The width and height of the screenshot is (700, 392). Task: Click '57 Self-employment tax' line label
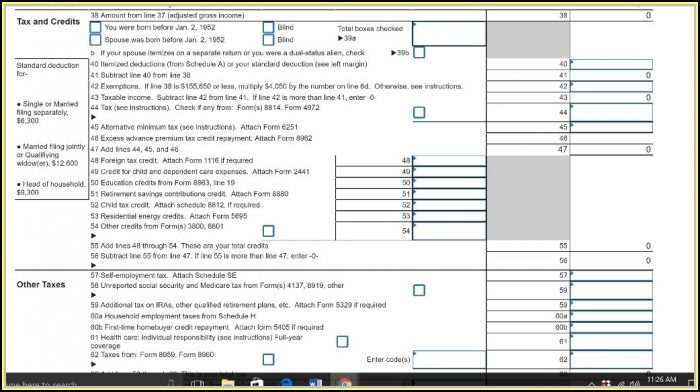click(x=163, y=275)
